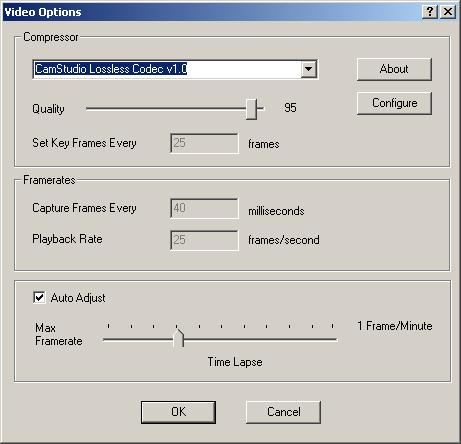Open the Configure codec button
The height and width of the screenshot is (444, 461).
click(394, 103)
